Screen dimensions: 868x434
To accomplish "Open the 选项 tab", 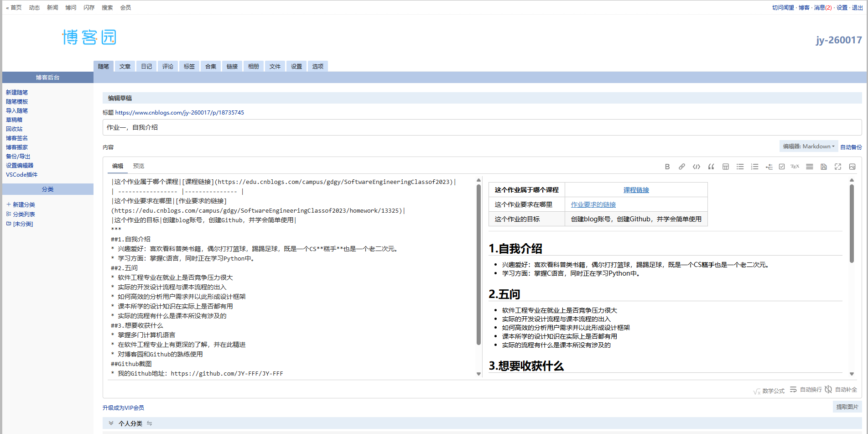I will [x=318, y=66].
